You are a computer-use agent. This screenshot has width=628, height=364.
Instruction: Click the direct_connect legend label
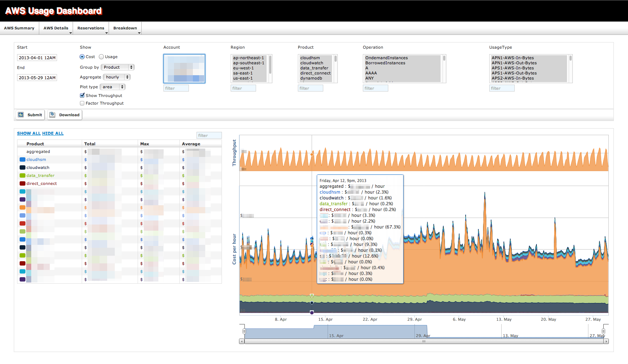(41, 183)
